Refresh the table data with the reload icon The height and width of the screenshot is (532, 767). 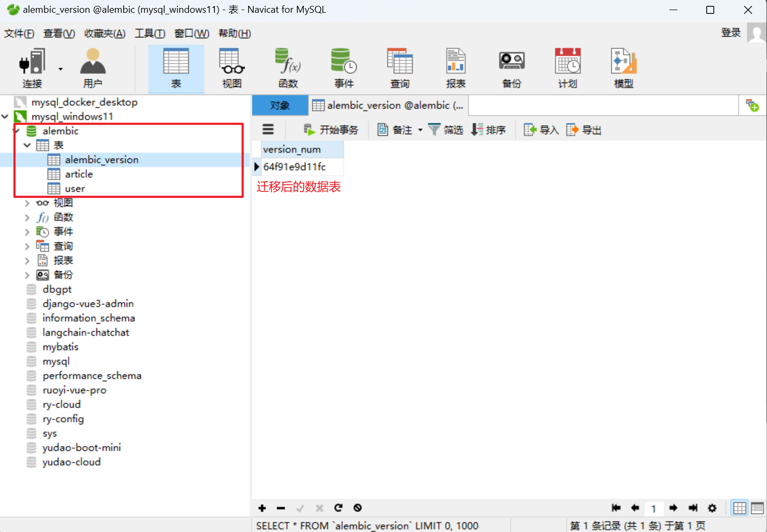(x=338, y=508)
